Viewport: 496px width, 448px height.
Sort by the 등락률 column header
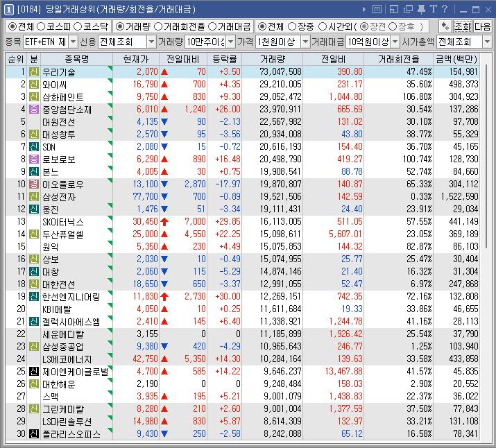coord(224,59)
